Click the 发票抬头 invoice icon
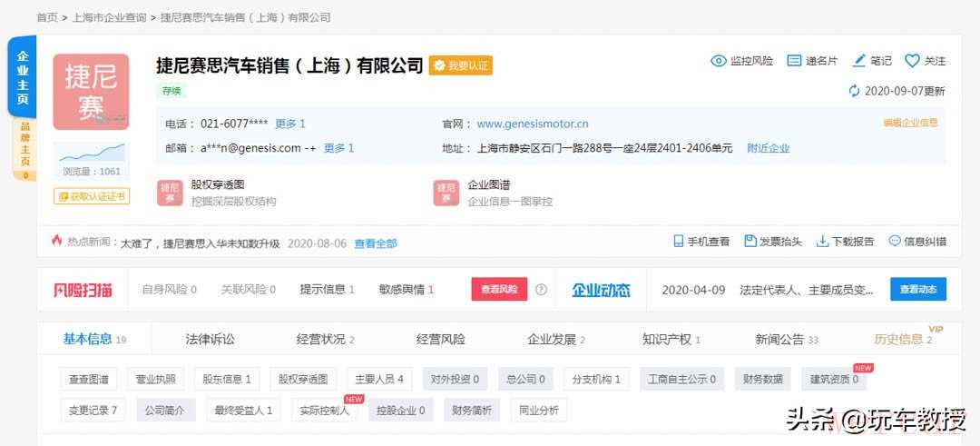This screenshot has height=446, width=980. tap(750, 242)
